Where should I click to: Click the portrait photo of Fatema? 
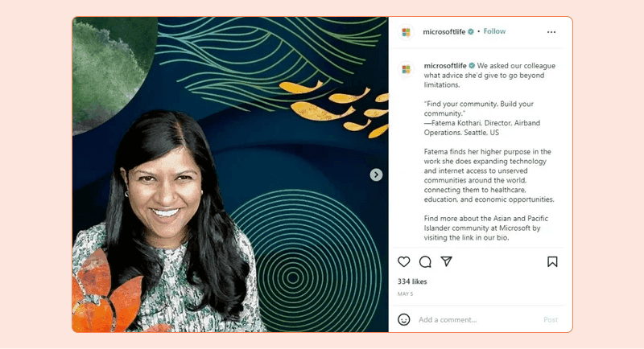230,174
